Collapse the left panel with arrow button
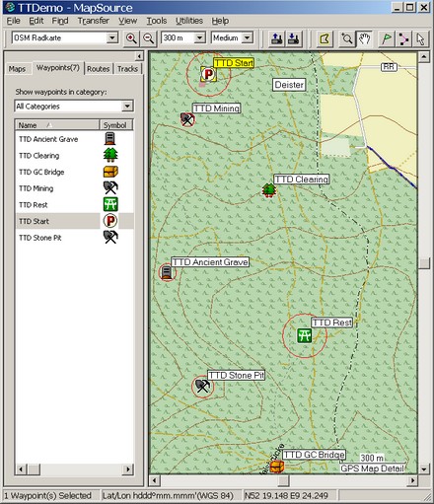 click(x=139, y=56)
